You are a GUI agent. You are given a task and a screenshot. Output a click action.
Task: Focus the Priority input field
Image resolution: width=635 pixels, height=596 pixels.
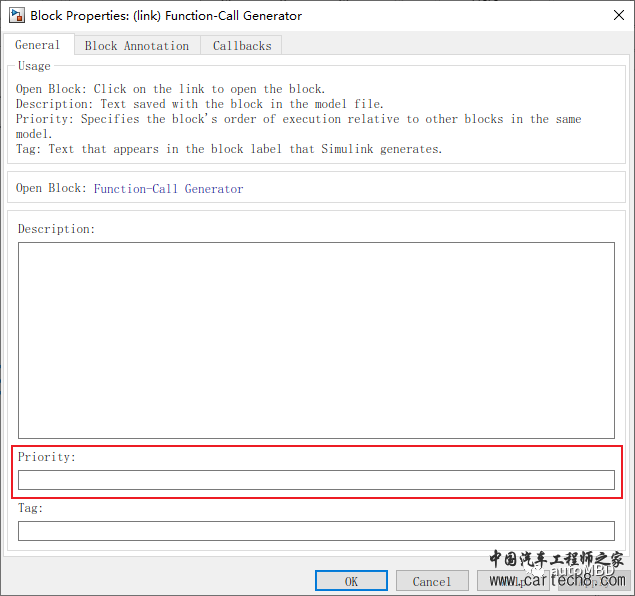[x=316, y=480]
